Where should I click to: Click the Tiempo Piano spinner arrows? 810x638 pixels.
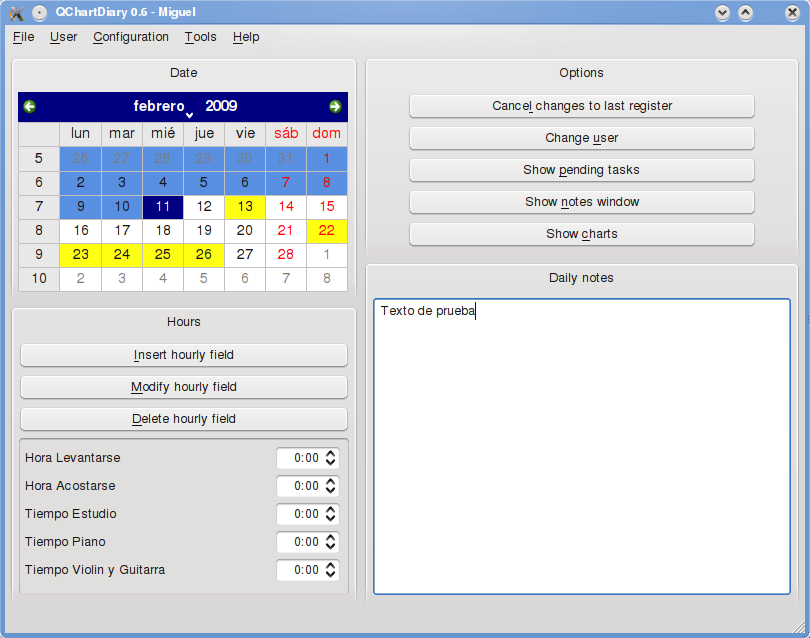coord(331,542)
